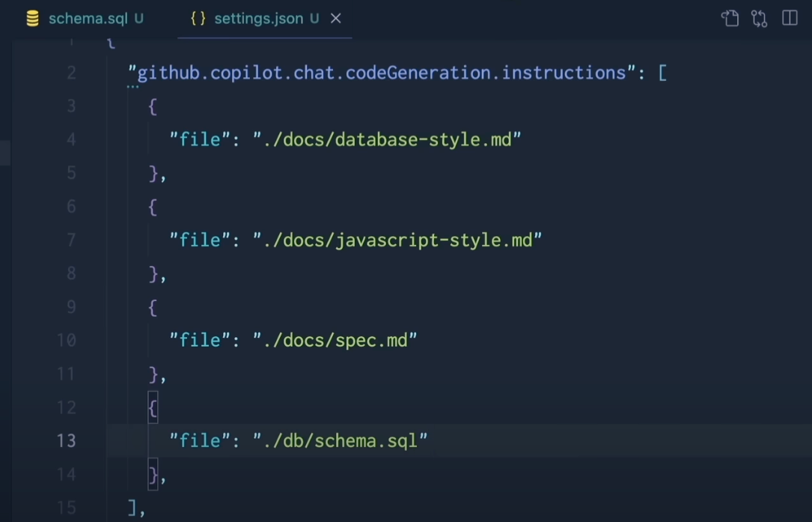Click line number 2 in the gutter
Viewport: 812px width, 522px height.
pyautogui.click(x=71, y=73)
